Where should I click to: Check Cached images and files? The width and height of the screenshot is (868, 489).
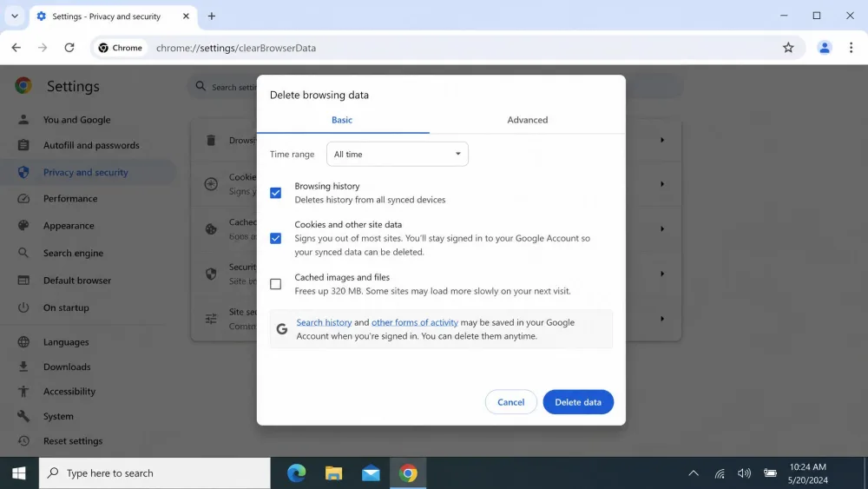(x=276, y=284)
